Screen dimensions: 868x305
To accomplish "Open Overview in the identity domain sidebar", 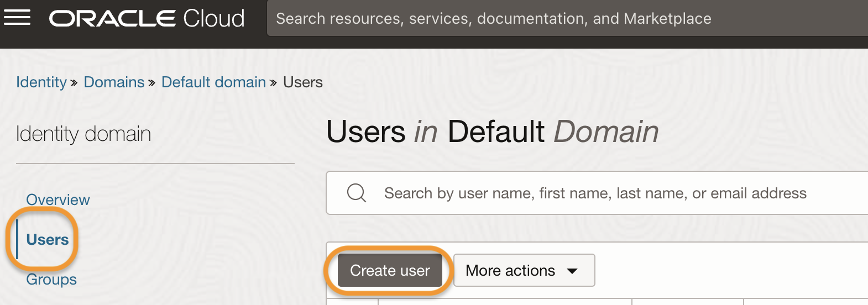I will pyautogui.click(x=58, y=199).
